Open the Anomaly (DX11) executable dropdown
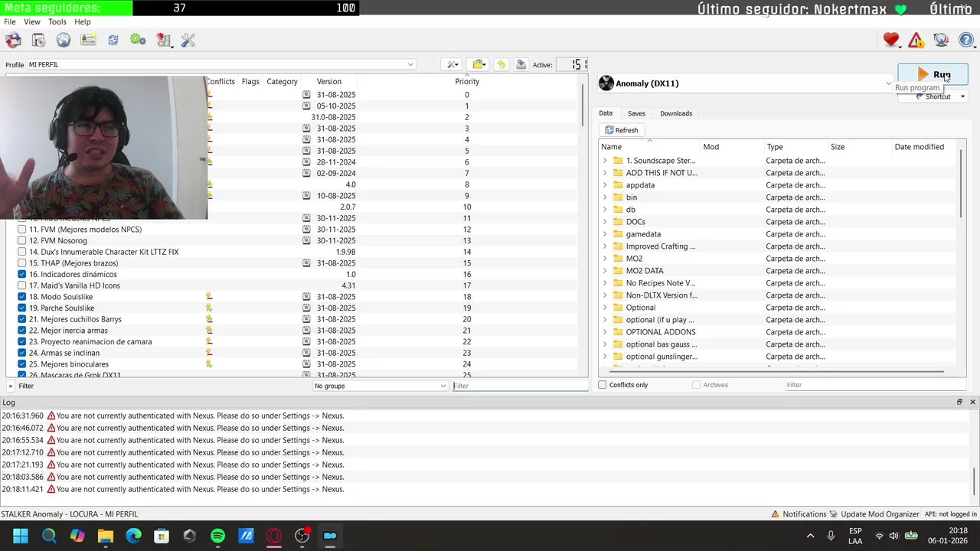 pos(746,83)
